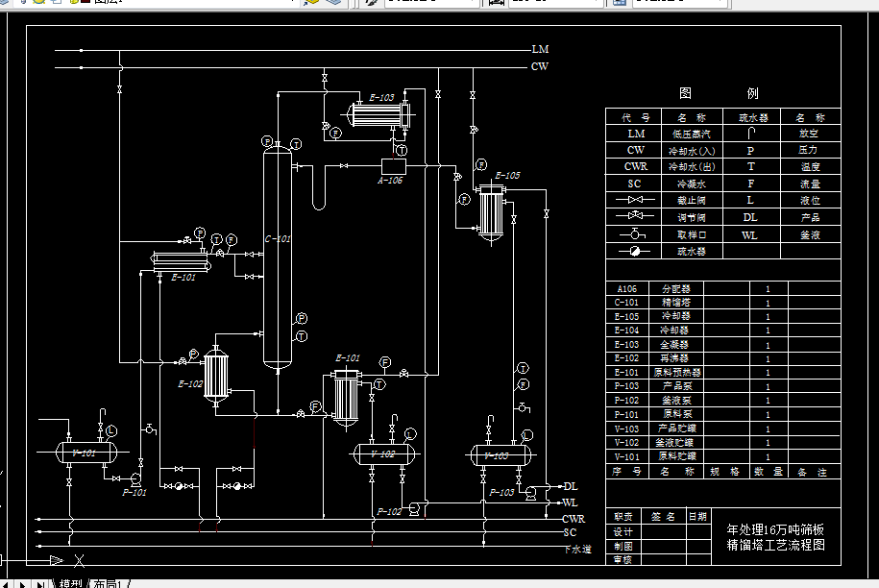This screenshot has width=879, height=588.
Task: Click the 冷凝水 legend cell
Action: point(692,184)
